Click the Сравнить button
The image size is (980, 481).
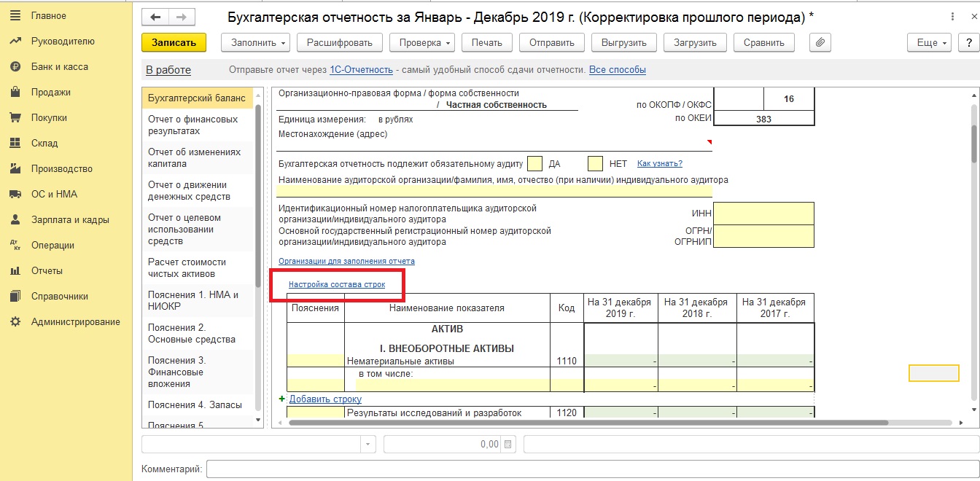pos(763,42)
